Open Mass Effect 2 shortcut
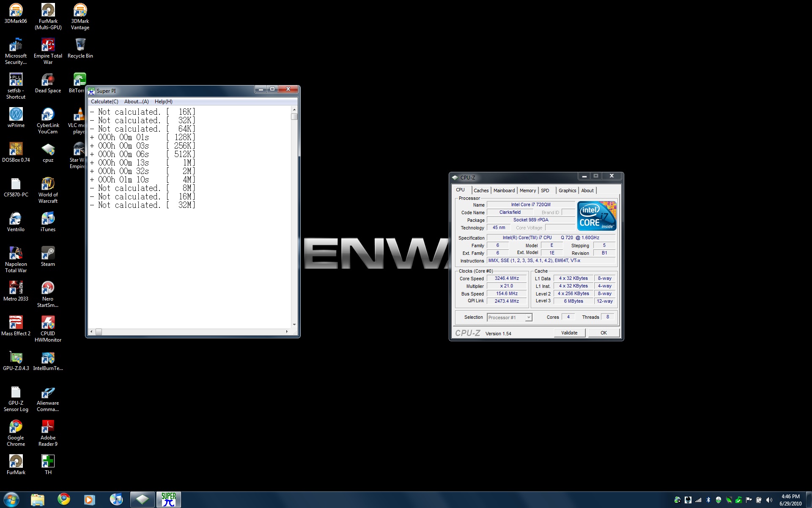 click(16, 326)
